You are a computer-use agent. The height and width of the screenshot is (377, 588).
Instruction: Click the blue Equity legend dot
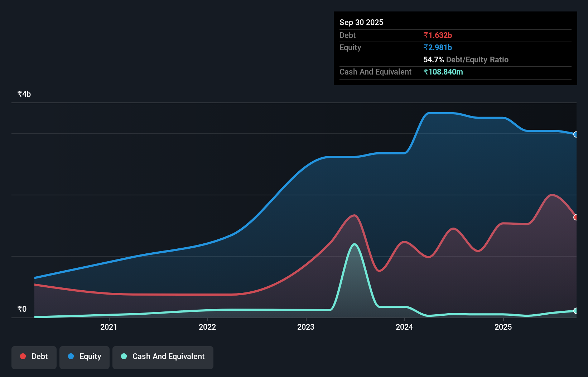(71, 356)
